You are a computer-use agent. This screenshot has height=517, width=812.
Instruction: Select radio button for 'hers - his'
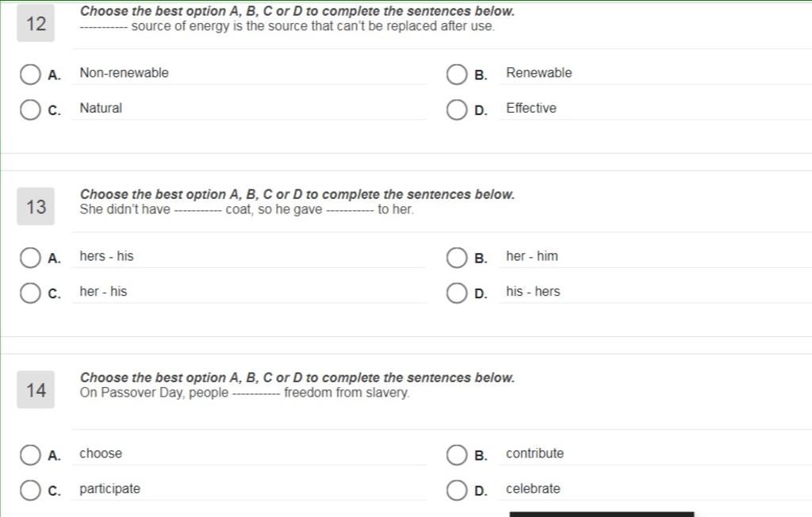click(x=30, y=258)
